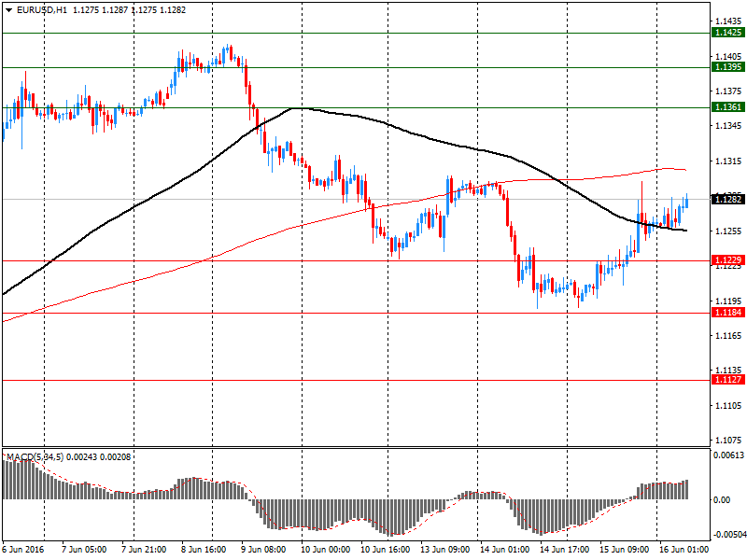
Task: Select the 1.1361 green resistance level label
Action: (x=728, y=107)
